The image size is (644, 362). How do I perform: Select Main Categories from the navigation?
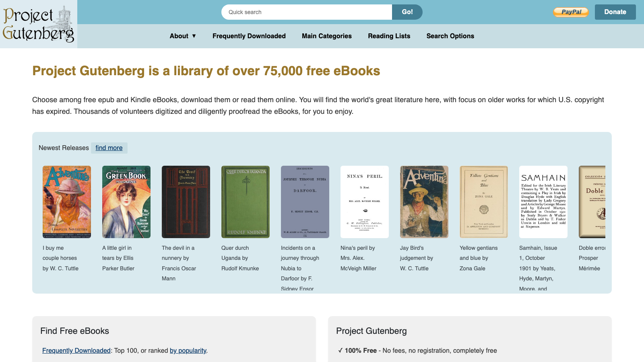pos(326,36)
